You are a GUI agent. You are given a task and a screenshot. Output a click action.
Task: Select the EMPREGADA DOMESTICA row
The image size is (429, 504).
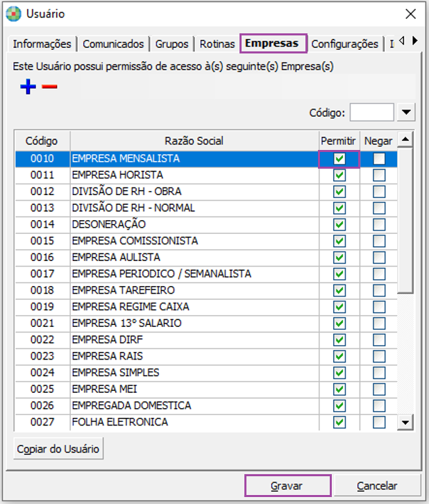[206, 405]
